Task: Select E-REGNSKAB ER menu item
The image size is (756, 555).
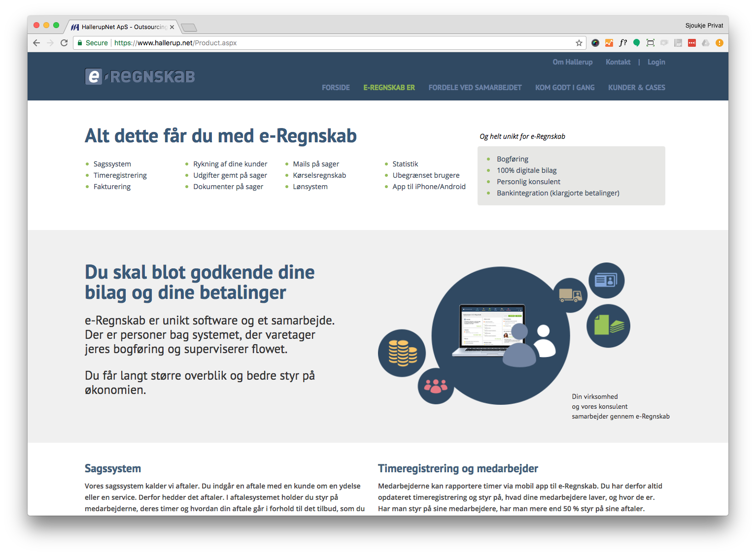Action: tap(389, 88)
